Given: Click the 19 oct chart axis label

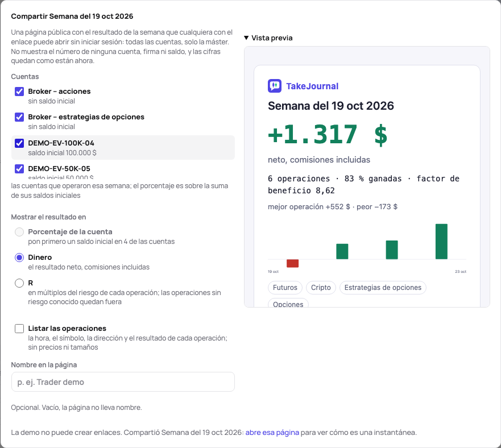Looking at the screenshot, I should [x=273, y=272].
